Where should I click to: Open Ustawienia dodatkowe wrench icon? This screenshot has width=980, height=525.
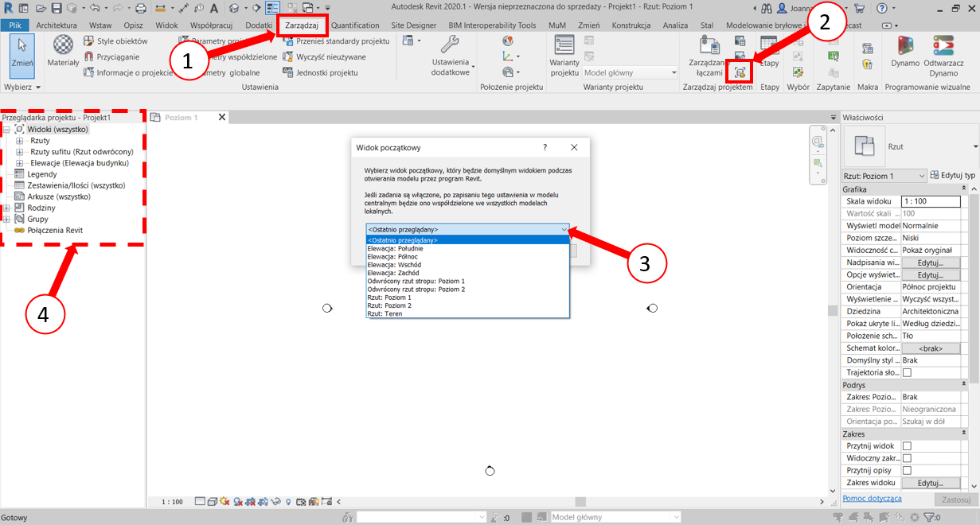tap(451, 46)
